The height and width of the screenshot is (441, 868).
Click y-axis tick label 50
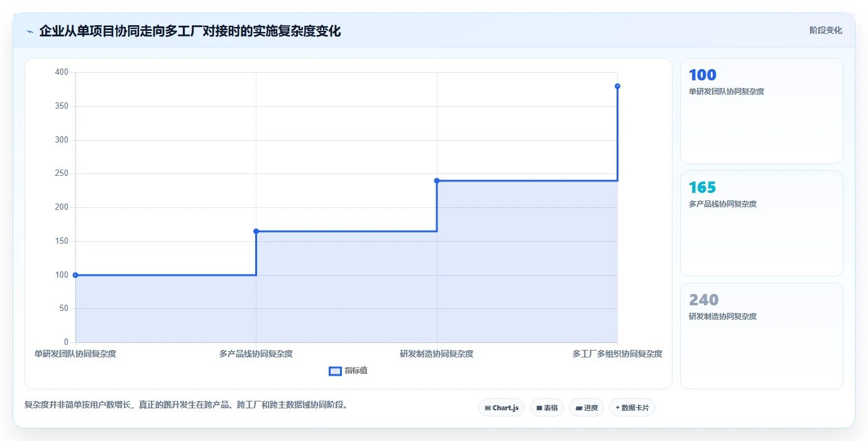[x=63, y=308]
